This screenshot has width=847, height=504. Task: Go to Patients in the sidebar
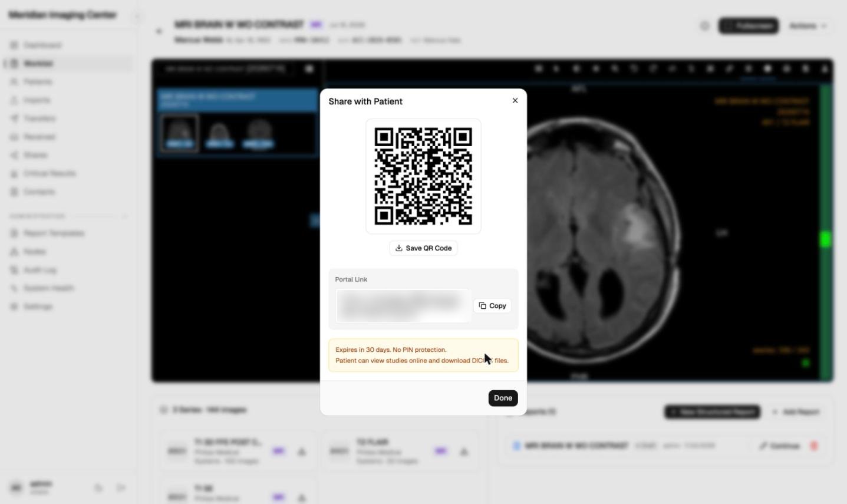click(x=38, y=82)
